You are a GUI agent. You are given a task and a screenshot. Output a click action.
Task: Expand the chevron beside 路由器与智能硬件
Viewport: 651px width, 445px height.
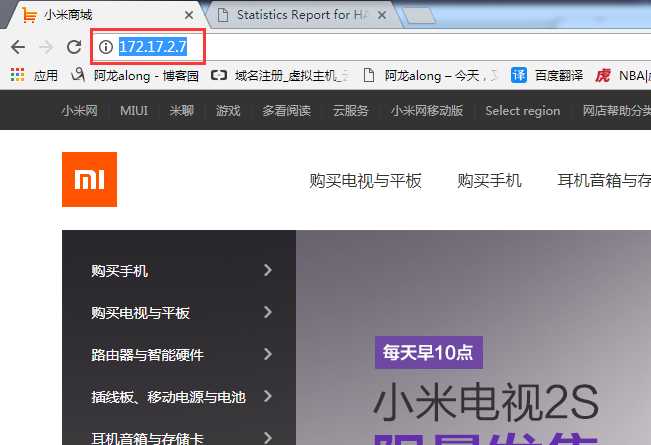[x=268, y=354]
